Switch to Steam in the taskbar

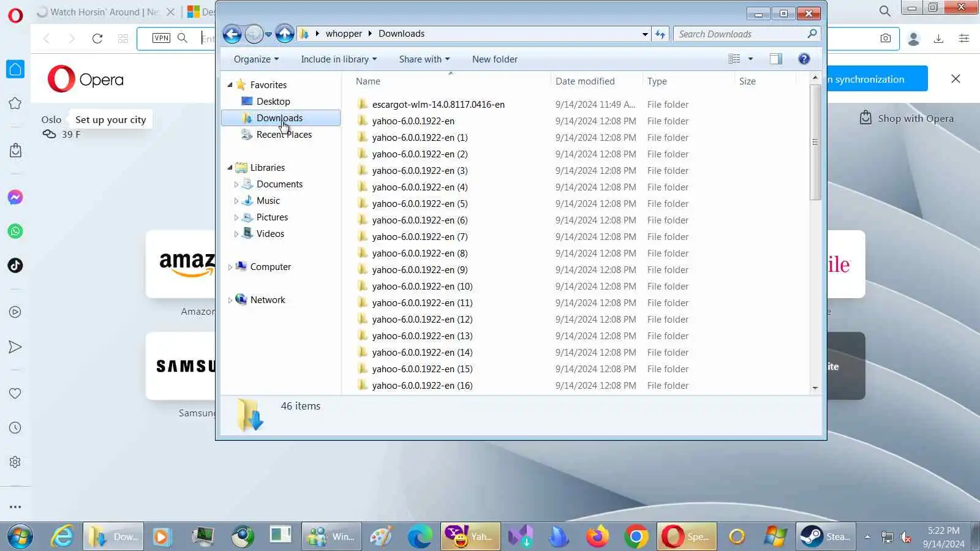pos(826,537)
